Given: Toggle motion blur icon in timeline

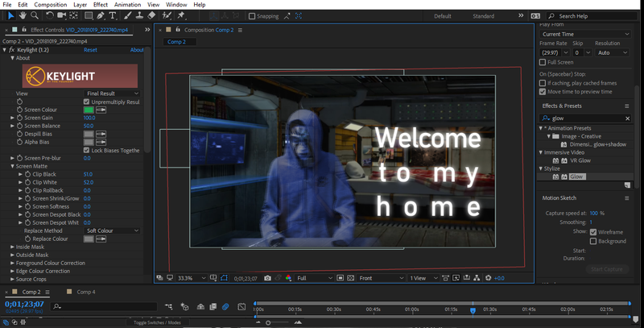Looking at the screenshot, I should (x=225, y=306).
